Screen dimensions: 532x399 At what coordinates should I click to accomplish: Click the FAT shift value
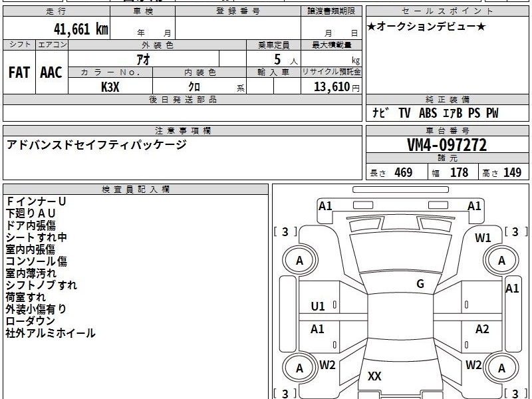pos(19,72)
